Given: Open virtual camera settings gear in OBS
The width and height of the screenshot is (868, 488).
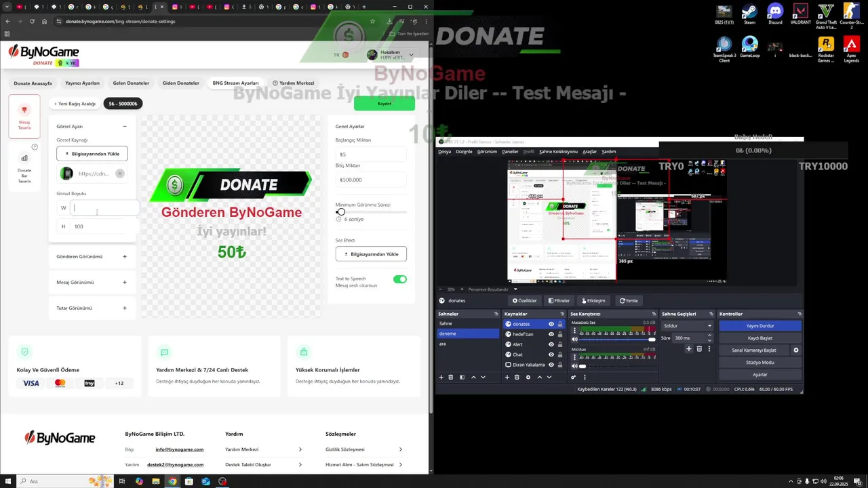Looking at the screenshot, I should [796, 350].
